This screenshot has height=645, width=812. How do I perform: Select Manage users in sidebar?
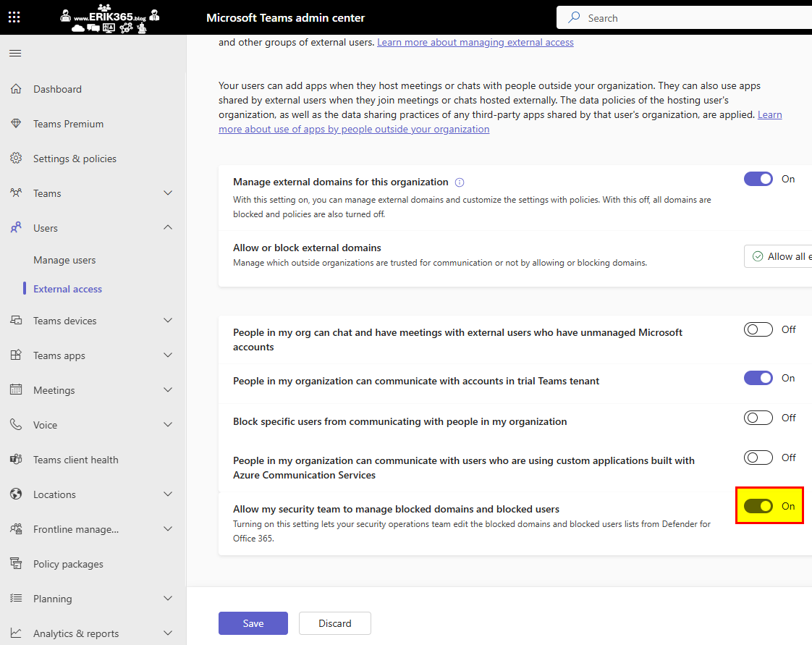point(64,260)
